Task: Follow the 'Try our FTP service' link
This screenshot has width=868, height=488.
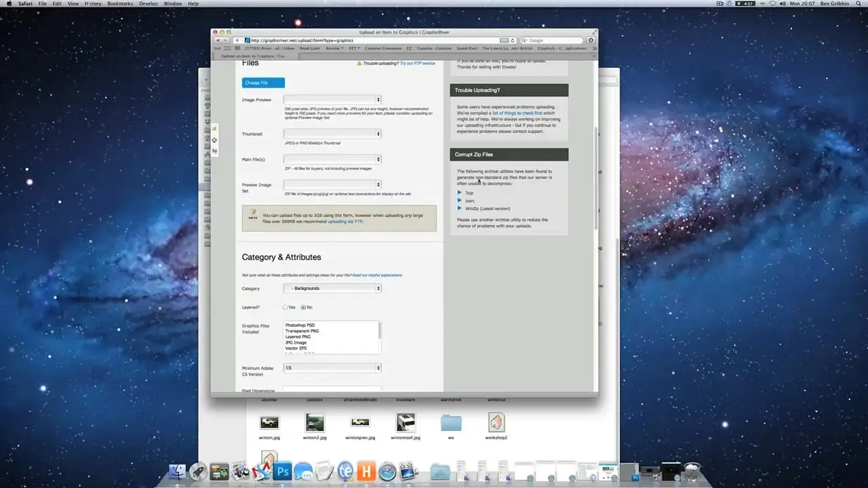Action: [x=418, y=63]
